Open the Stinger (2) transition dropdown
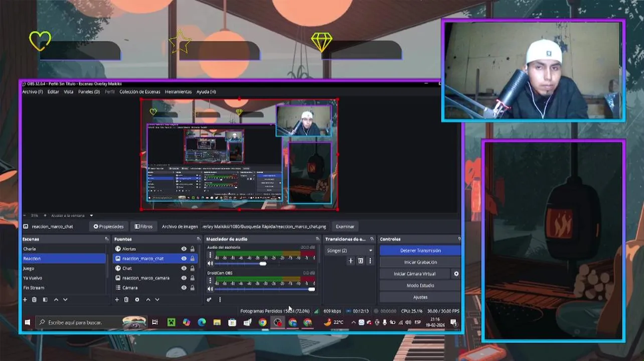644x361 pixels. point(349,250)
